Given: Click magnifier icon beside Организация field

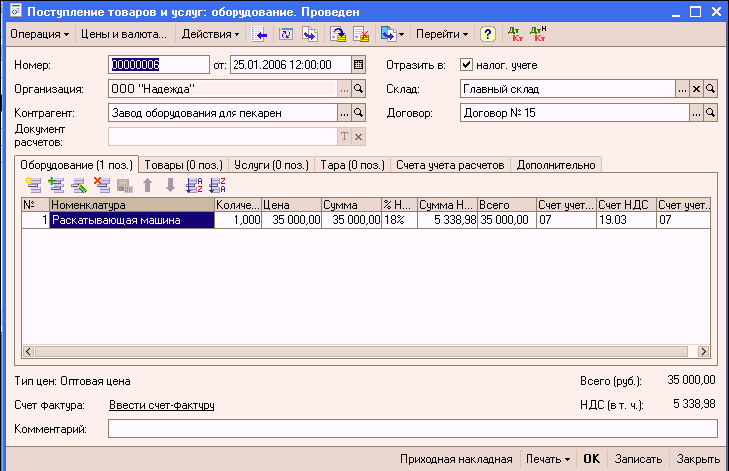Looking at the screenshot, I should click(x=359, y=89).
